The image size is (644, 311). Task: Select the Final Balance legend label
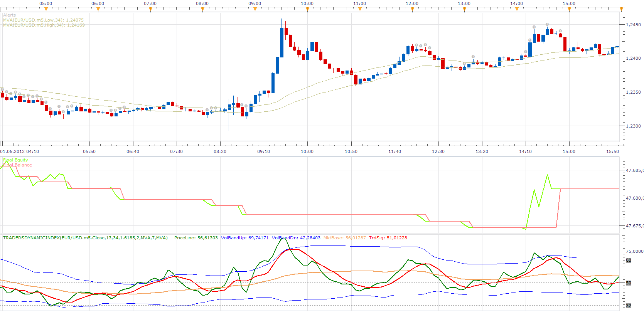17,165
